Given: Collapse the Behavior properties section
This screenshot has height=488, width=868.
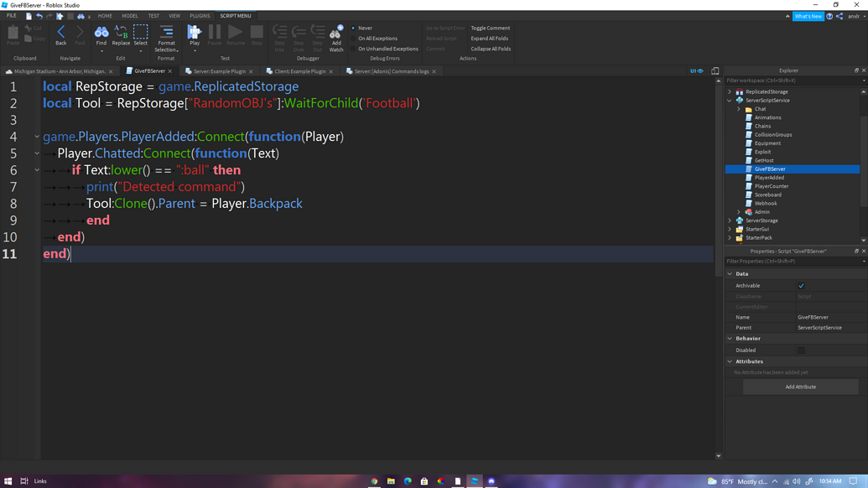Looking at the screenshot, I should [730, 338].
